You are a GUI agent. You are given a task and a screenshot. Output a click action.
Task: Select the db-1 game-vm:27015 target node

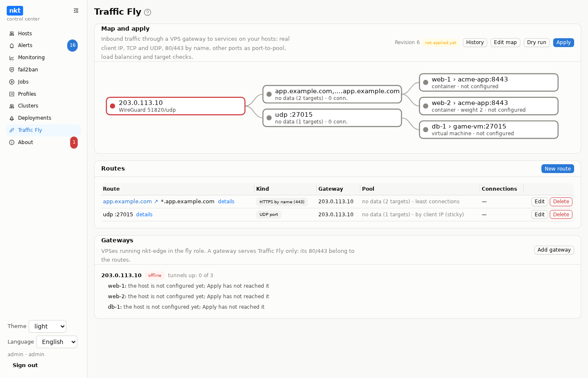click(489, 129)
